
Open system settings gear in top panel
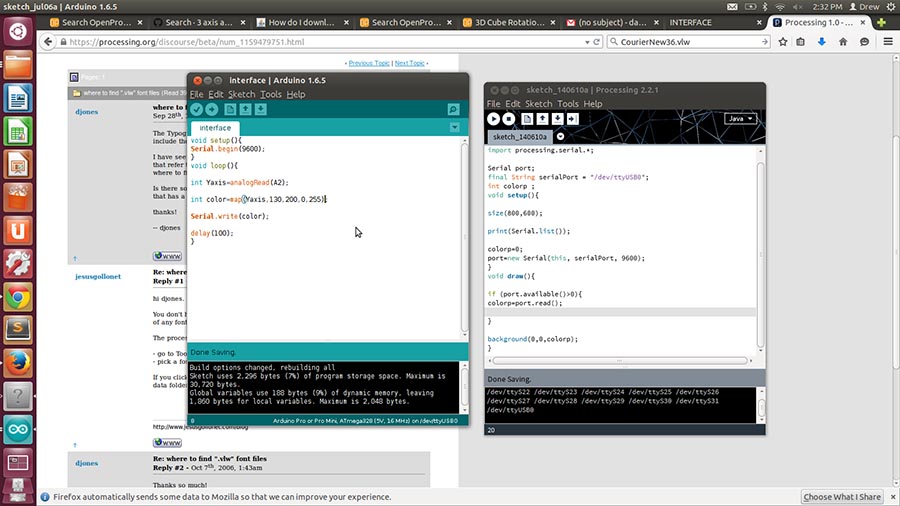(x=890, y=7)
